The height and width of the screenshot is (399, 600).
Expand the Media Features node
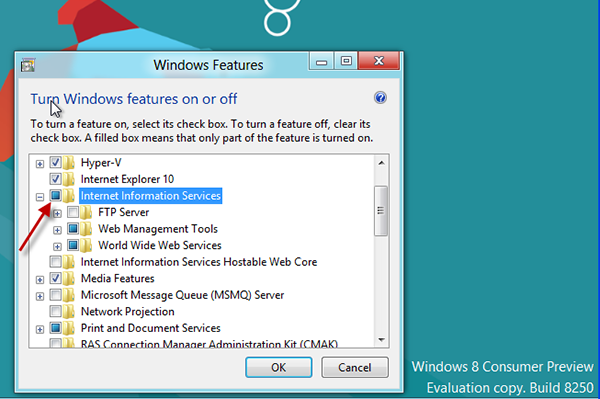pyautogui.click(x=40, y=280)
